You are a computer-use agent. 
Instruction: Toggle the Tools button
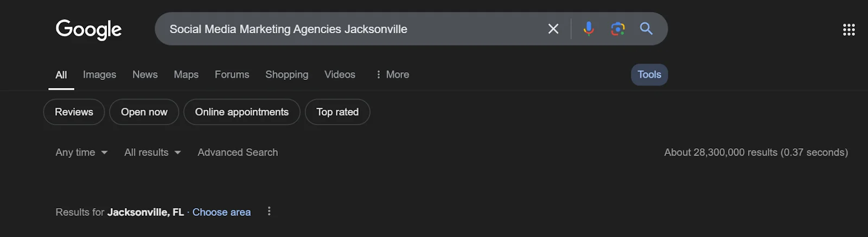tap(649, 75)
